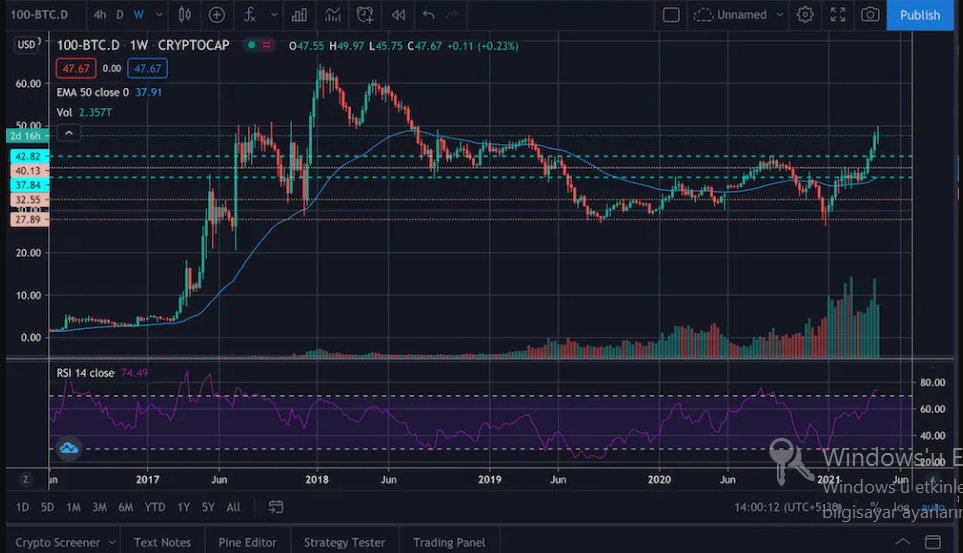
Task: Collapse the indicator legend chevron
Action: point(69,133)
